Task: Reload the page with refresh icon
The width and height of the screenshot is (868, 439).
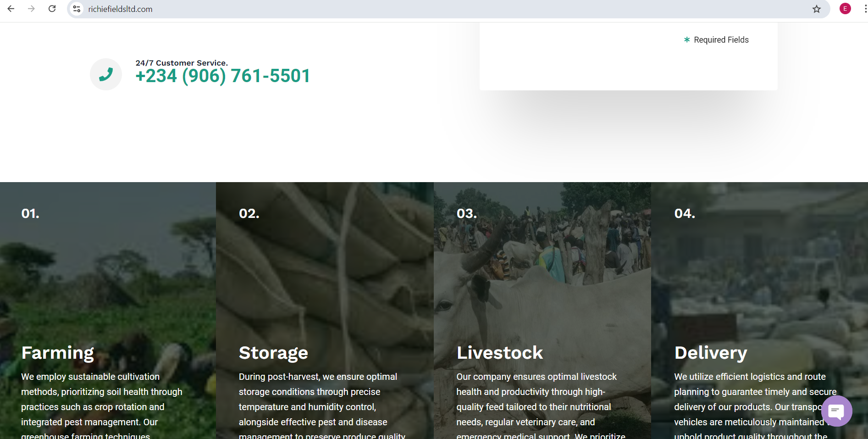Action: coord(52,9)
